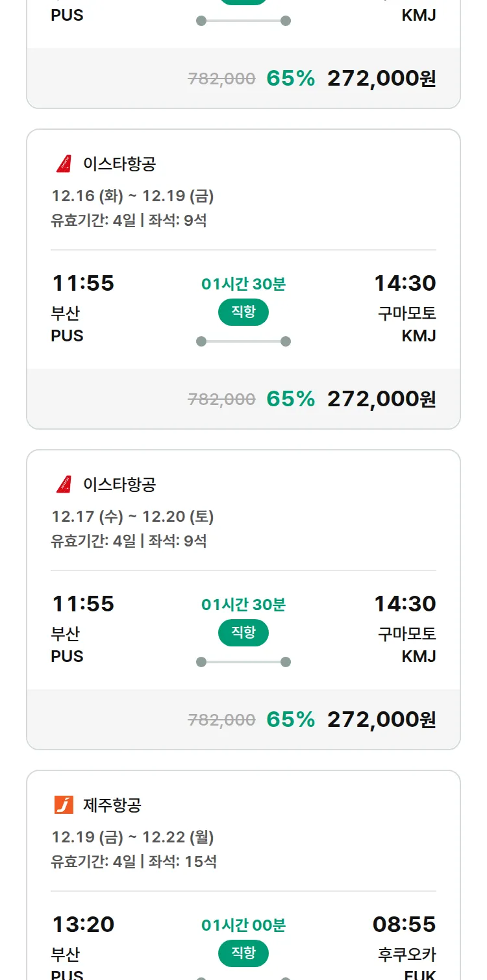Select 272,000원 price on the 12.17 flight
The image size is (487, 980).
point(381,719)
